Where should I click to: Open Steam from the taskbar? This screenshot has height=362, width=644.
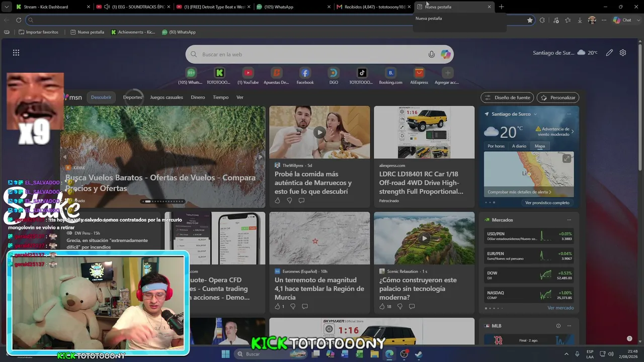coord(419,354)
